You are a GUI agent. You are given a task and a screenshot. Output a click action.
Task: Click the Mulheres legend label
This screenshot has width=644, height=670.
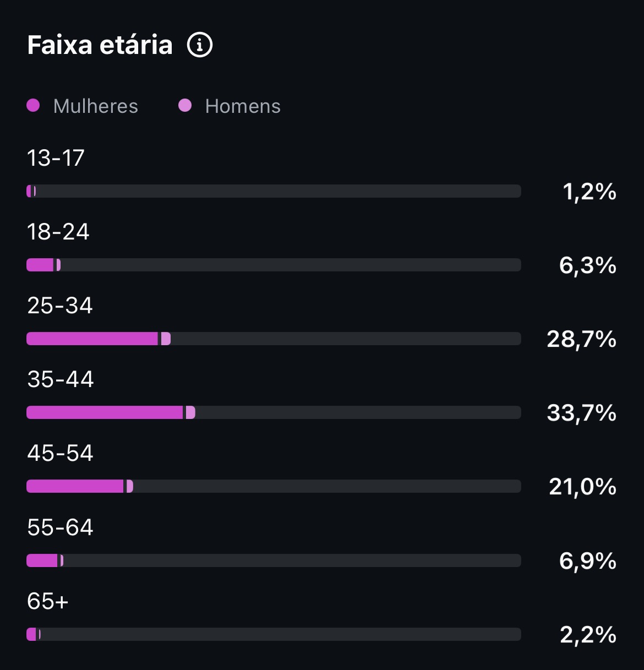96,106
